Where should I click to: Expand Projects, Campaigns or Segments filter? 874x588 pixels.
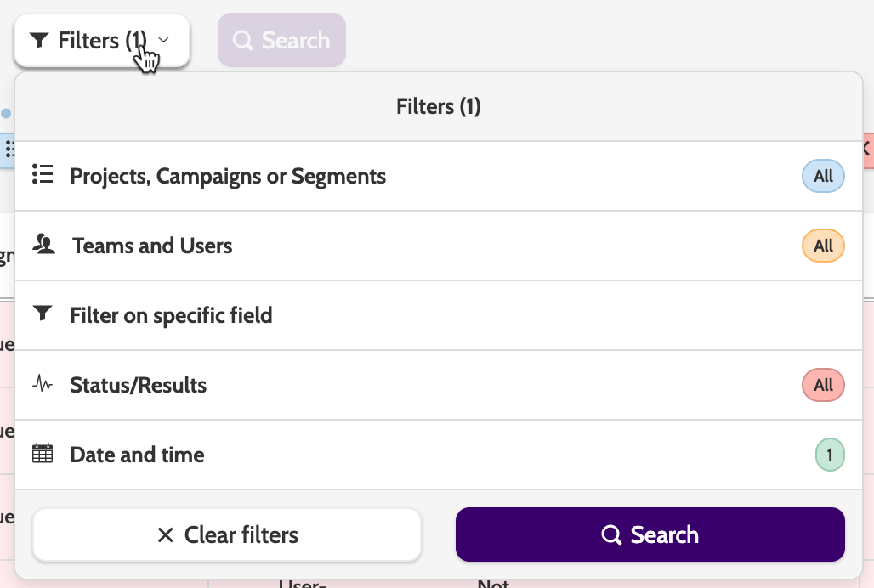coord(228,176)
